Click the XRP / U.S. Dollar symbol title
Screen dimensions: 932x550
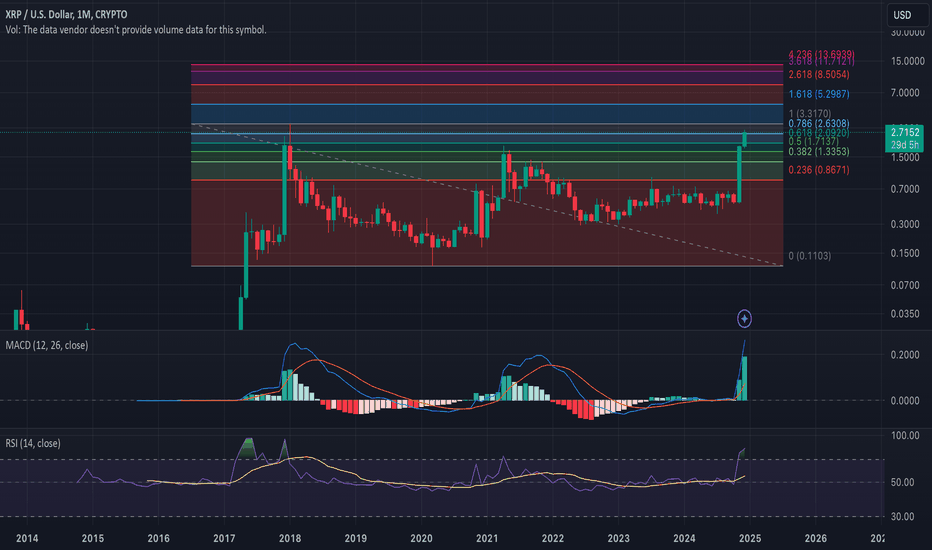[x=66, y=14]
